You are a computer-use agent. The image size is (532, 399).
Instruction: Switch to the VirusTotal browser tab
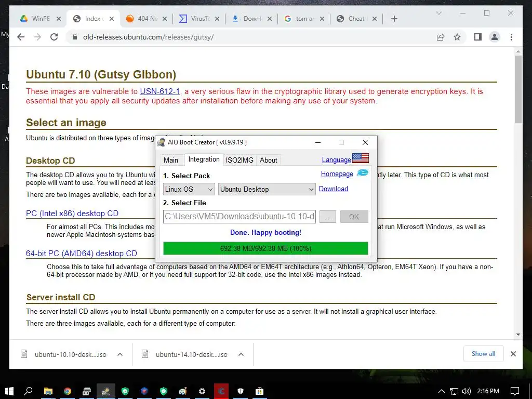(199, 19)
